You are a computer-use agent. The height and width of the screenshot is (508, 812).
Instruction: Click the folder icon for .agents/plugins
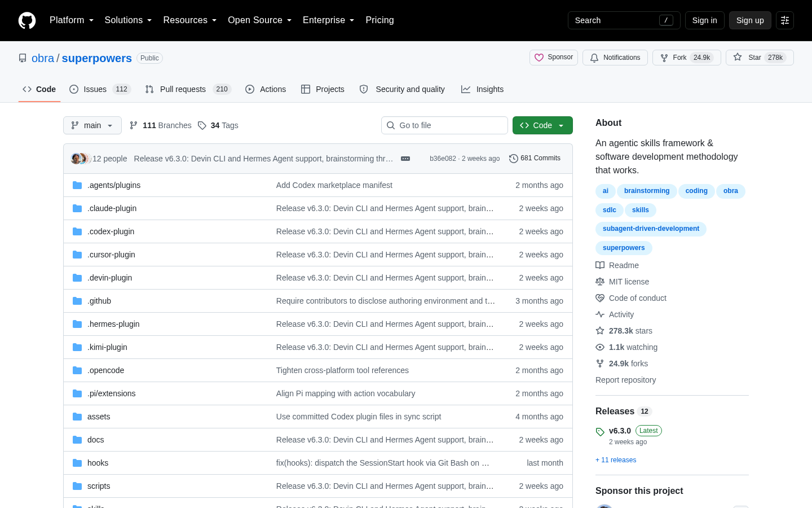click(77, 185)
